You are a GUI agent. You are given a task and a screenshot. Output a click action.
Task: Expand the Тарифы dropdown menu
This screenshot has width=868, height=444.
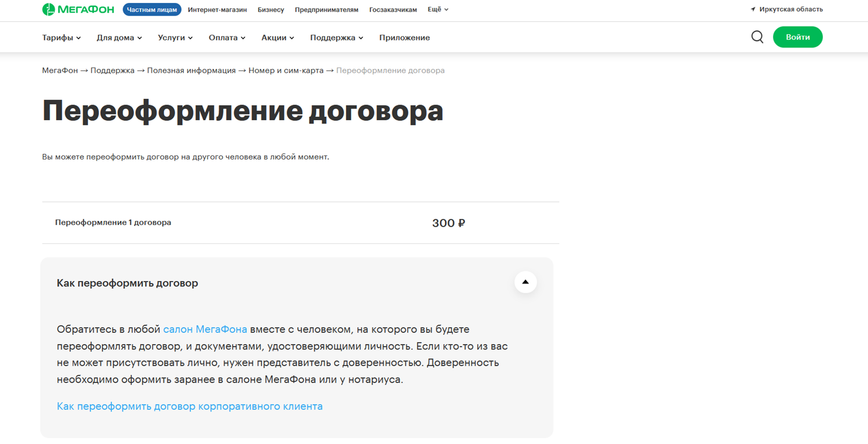click(61, 38)
